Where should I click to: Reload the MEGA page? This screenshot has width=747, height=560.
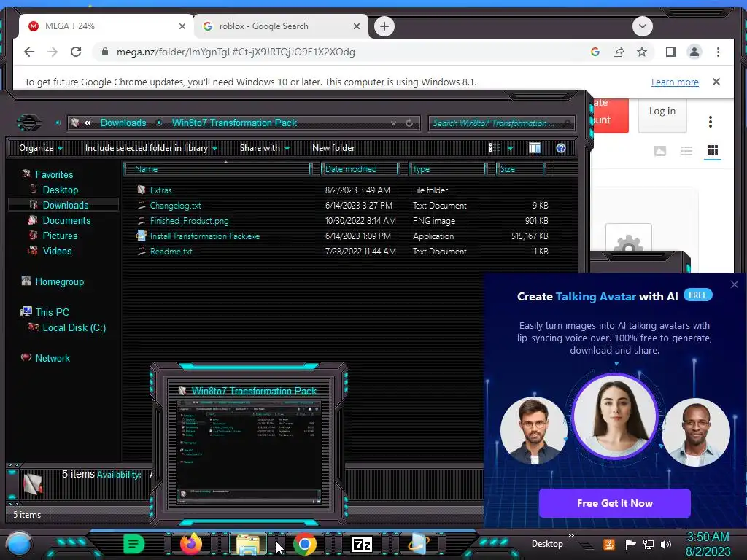coord(76,52)
